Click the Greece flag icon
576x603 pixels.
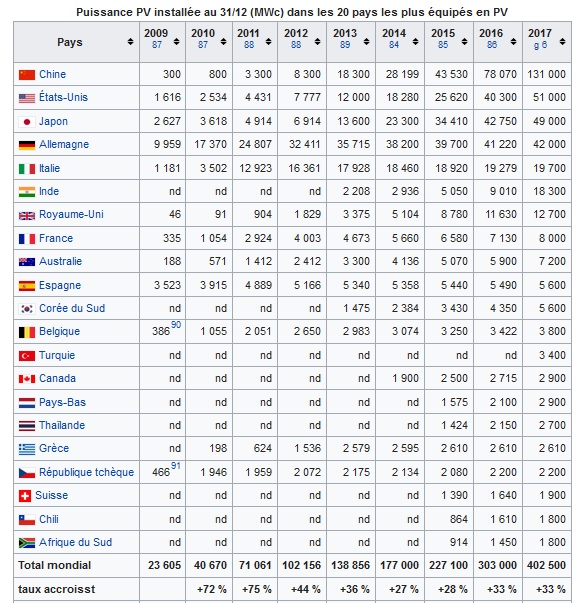27,449
